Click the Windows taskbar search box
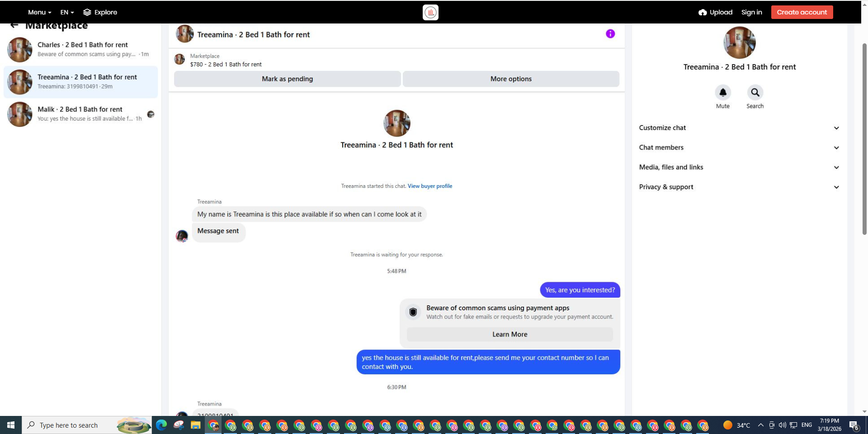Screen dimensions: 868x434 pos(87,425)
